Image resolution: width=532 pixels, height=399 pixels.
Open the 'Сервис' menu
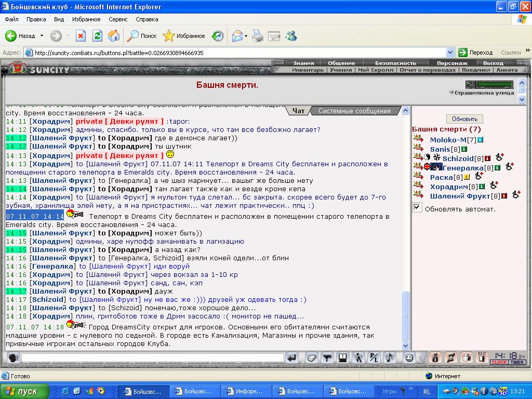[x=118, y=19]
